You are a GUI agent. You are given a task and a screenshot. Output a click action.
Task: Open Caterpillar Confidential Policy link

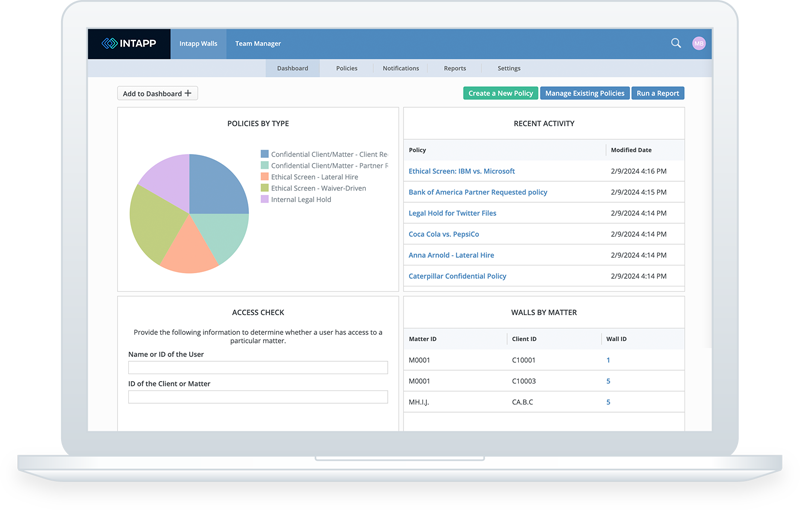pyautogui.click(x=457, y=276)
